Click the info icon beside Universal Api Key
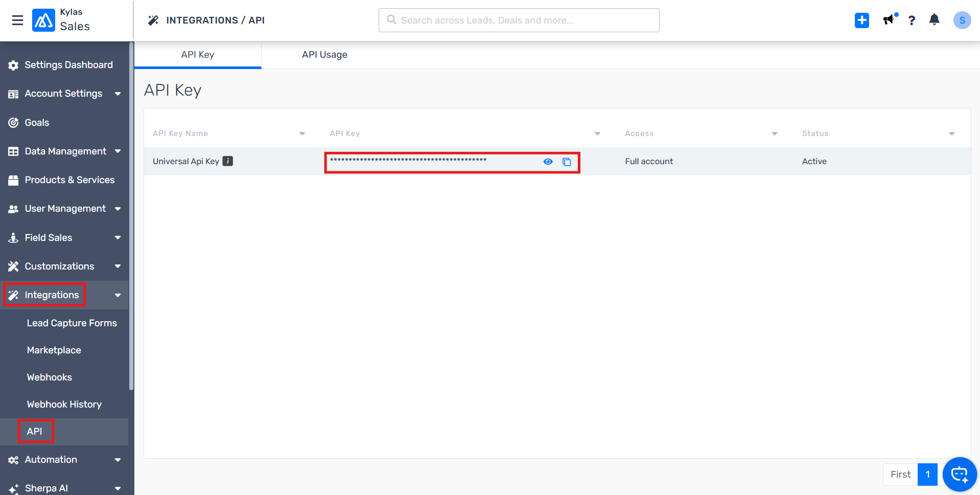980x495 pixels. 228,161
